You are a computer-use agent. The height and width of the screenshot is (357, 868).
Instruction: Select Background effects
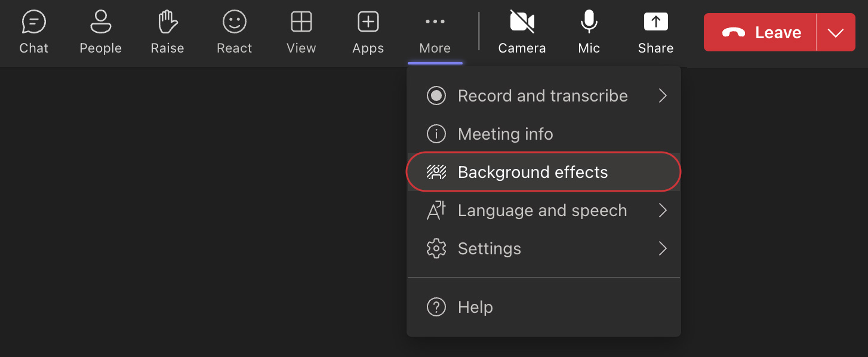[x=533, y=172]
